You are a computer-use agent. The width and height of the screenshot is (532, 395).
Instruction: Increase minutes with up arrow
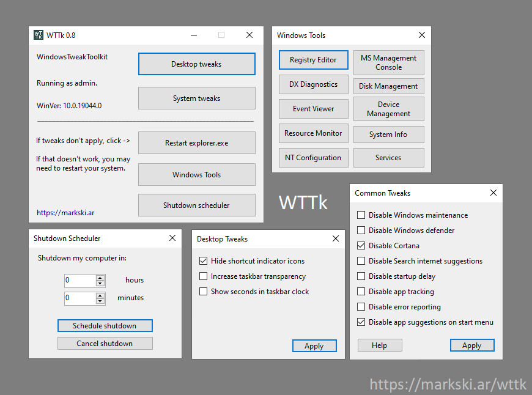point(100,295)
